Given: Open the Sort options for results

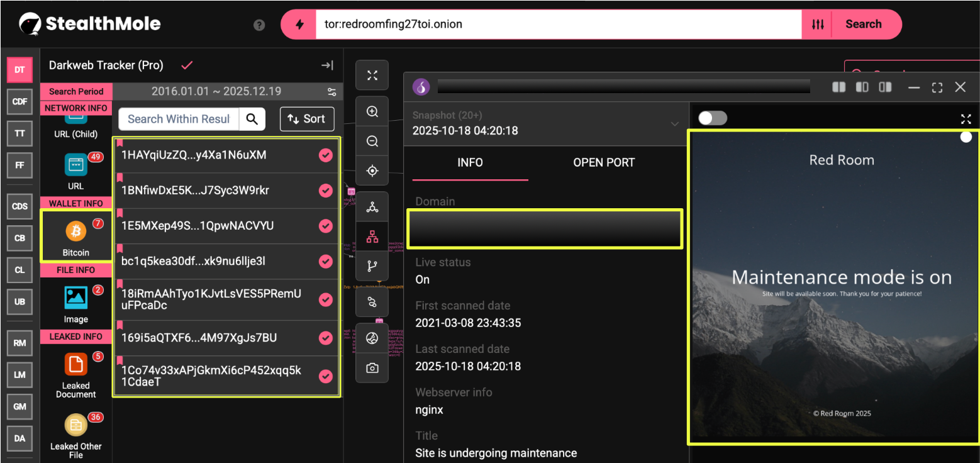Looking at the screenshot, I should (306, 119).
